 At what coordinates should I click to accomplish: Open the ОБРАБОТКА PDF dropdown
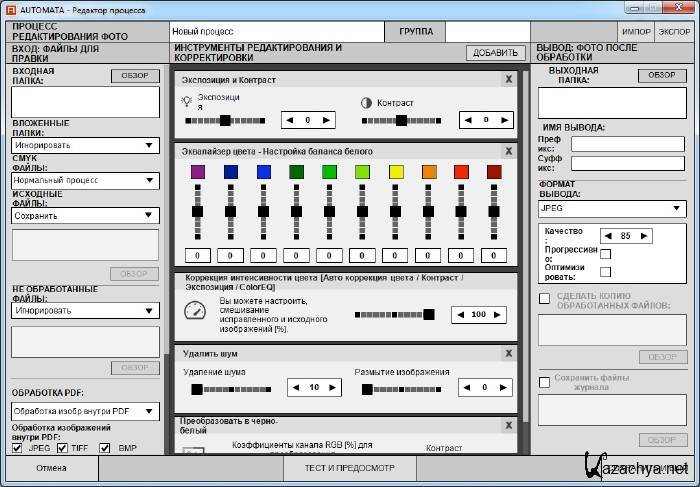pos(86,411)
